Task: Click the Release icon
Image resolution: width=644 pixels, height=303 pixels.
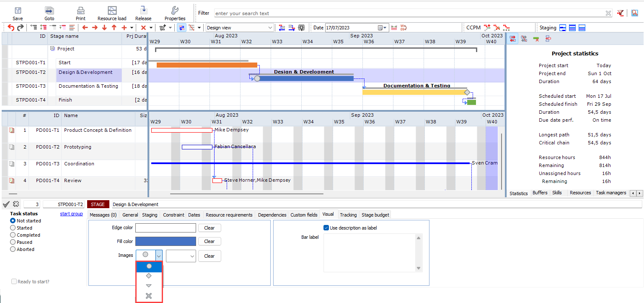Action: (143, 10)
